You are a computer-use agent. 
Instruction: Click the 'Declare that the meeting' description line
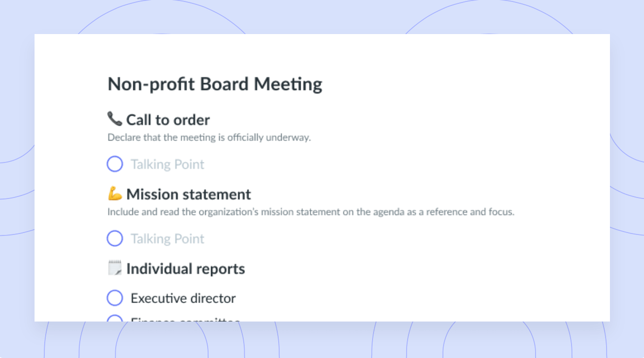coord(209,137)
